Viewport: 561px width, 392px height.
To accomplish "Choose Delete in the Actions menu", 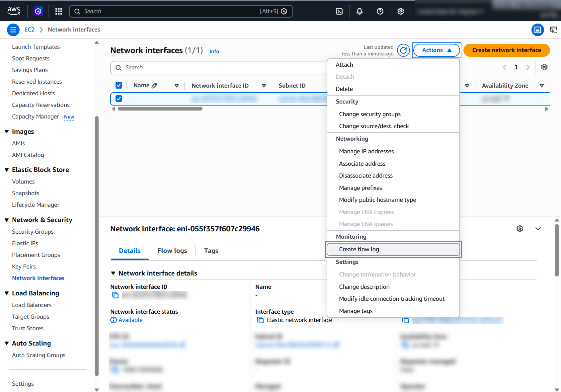I will [x=393, y=89].
